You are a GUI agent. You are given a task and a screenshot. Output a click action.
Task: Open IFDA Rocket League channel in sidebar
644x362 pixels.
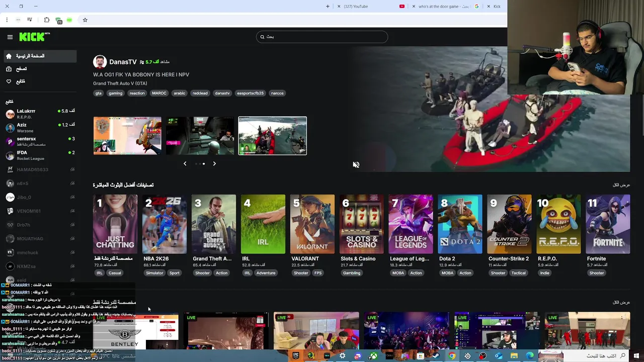click(x=40, y=155)
